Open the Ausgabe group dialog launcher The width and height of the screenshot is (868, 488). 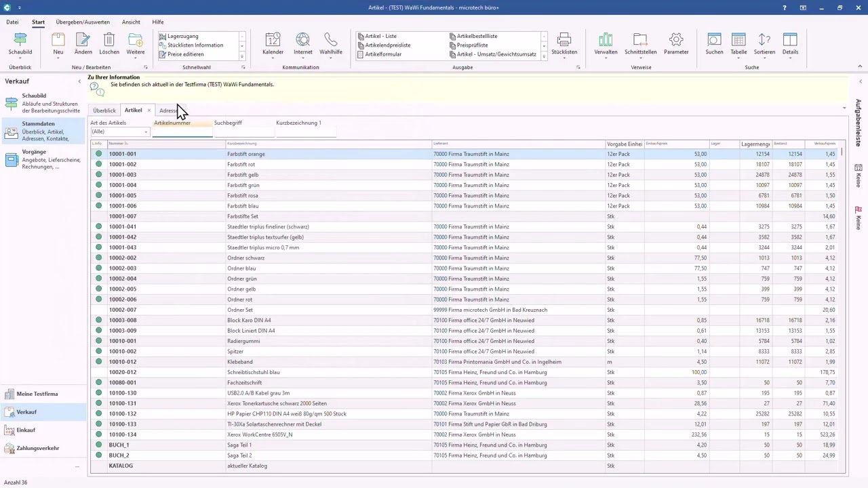(578, 68)
